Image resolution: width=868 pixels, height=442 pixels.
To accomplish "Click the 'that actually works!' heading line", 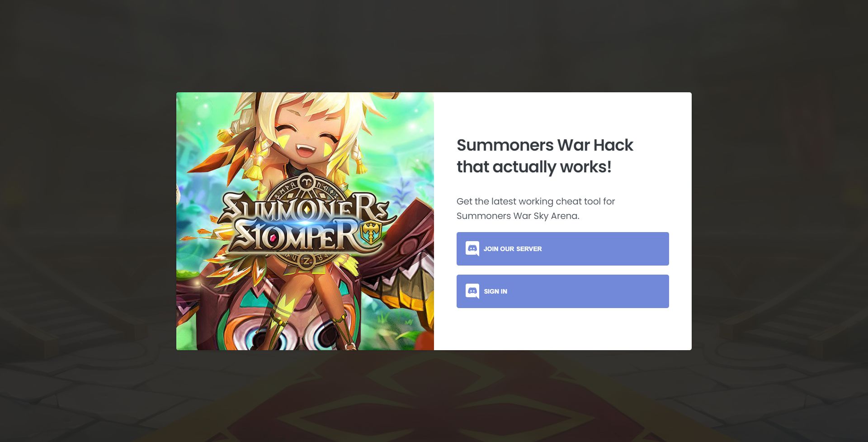I will coord(534,167).
